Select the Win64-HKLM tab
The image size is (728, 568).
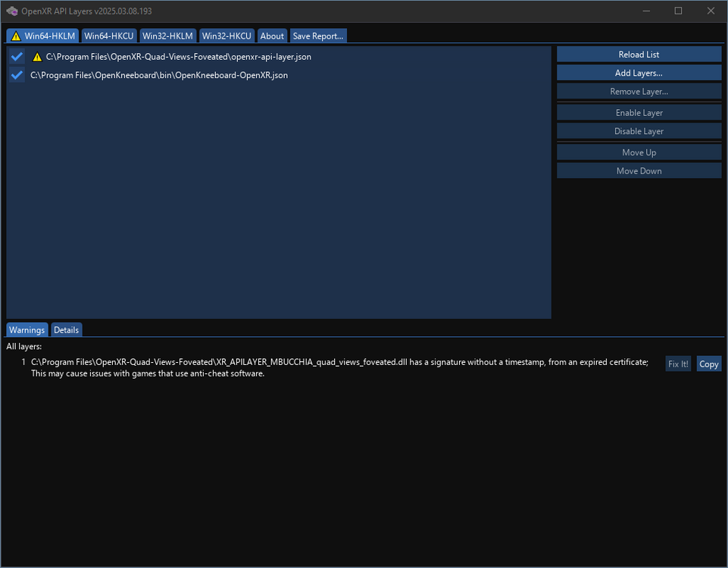click(42, 36)
